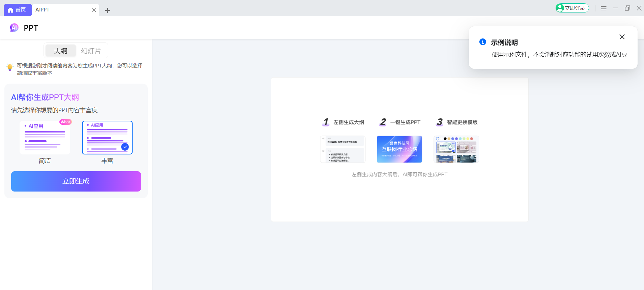Click the blue info icon in notification
Screen dimensions: 644x290
pos(483,42)
